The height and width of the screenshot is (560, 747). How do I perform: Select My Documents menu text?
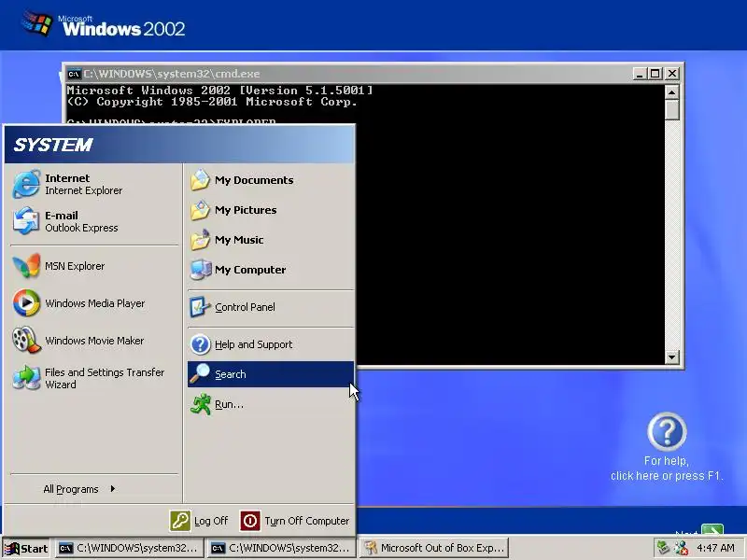(x=254, y=180)
